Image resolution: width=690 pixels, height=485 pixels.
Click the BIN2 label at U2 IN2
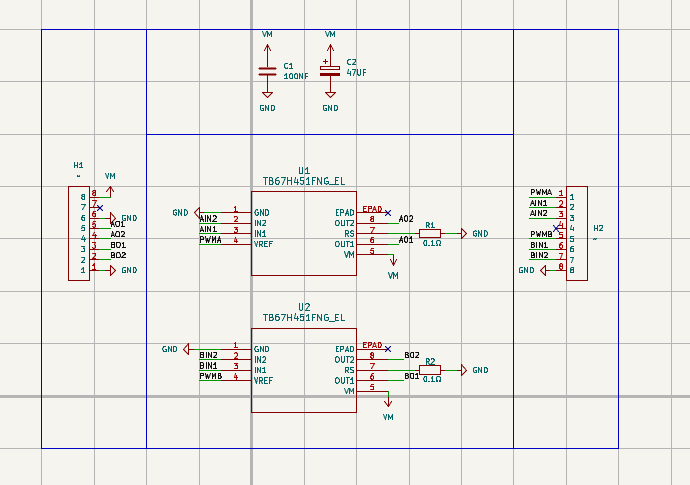pos(209,355)
